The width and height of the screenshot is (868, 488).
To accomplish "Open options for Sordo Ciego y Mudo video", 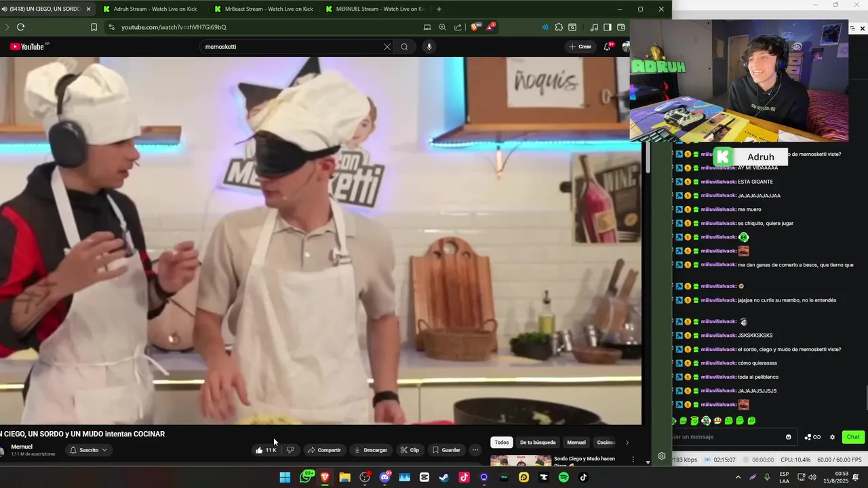I will click(x=633, y=460).
